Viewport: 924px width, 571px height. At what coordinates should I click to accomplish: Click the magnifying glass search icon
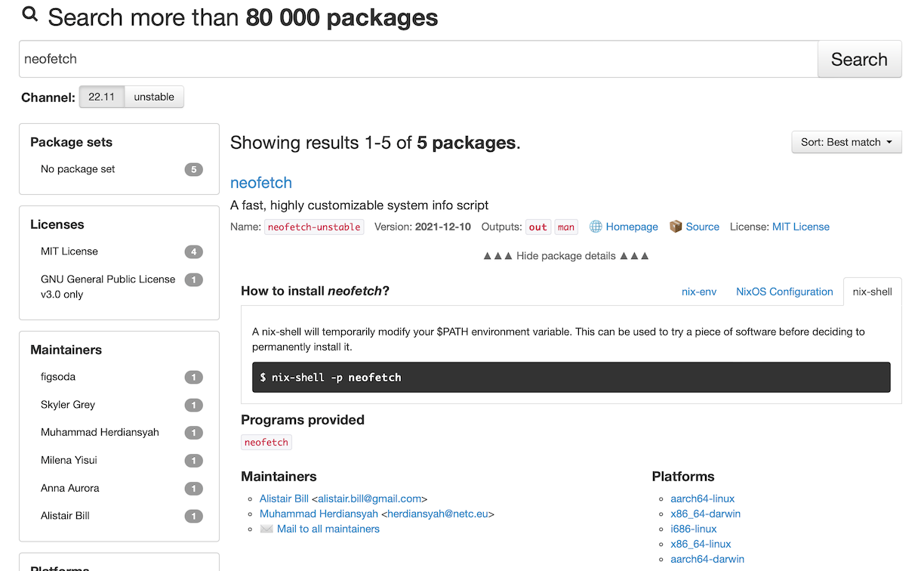pos(30,14)
